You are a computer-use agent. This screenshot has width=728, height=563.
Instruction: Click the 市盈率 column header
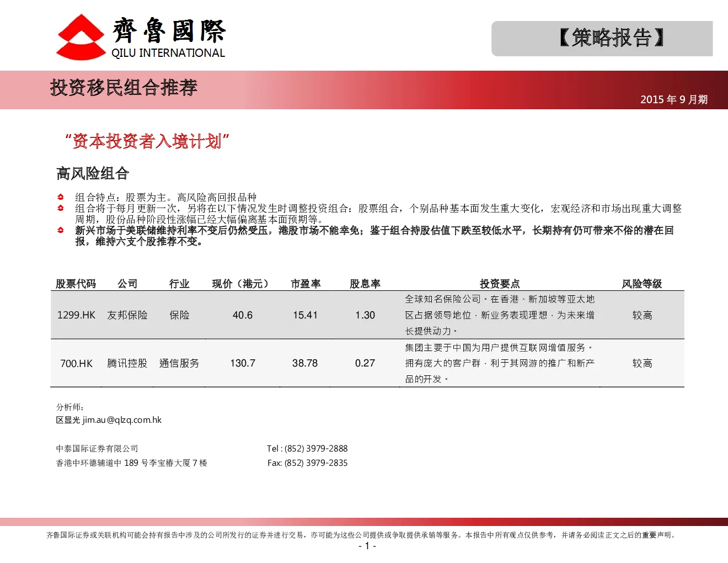click(x=306, y=284)
